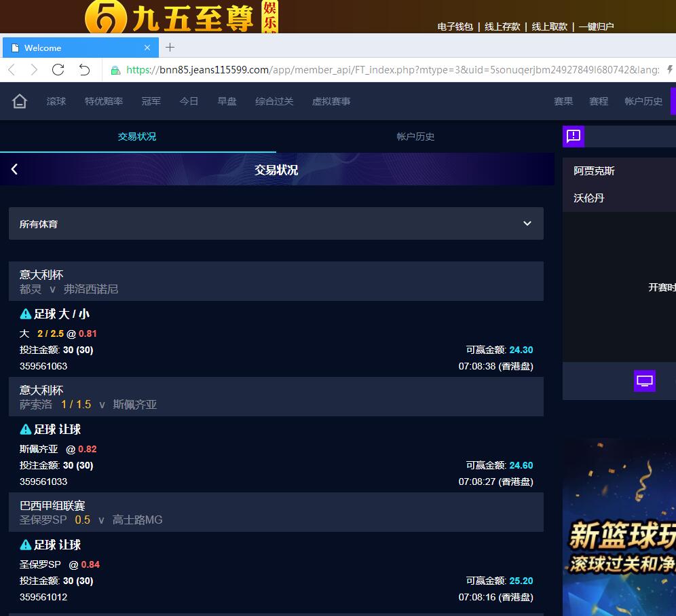Switch to the 帐户历史 tab
This screenshot has width=676, height=616.
415,137
